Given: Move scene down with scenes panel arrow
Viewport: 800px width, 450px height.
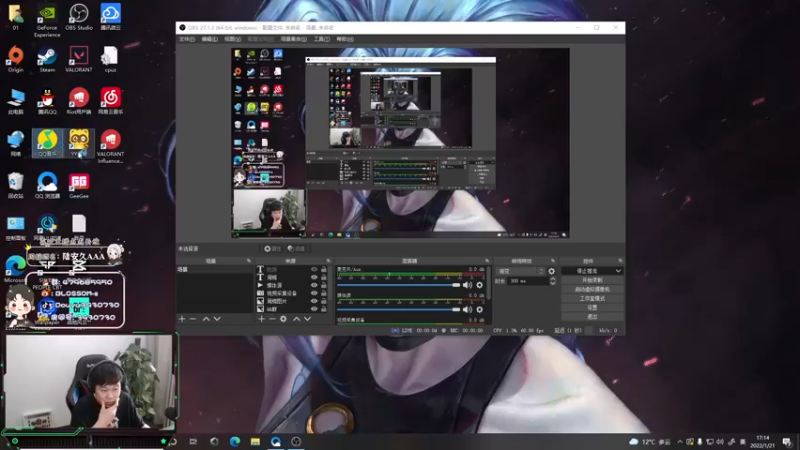Looking at the screenshot, I should pos(217,319).
